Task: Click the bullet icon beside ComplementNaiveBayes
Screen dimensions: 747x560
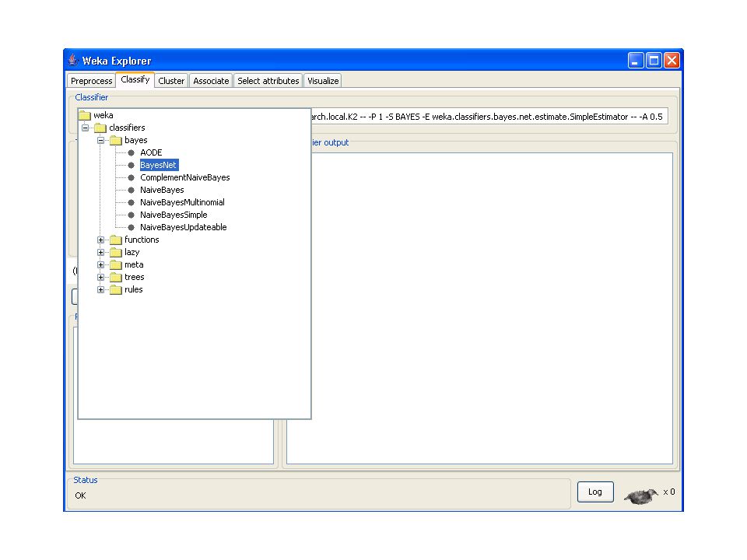Action: coord(131,177)
